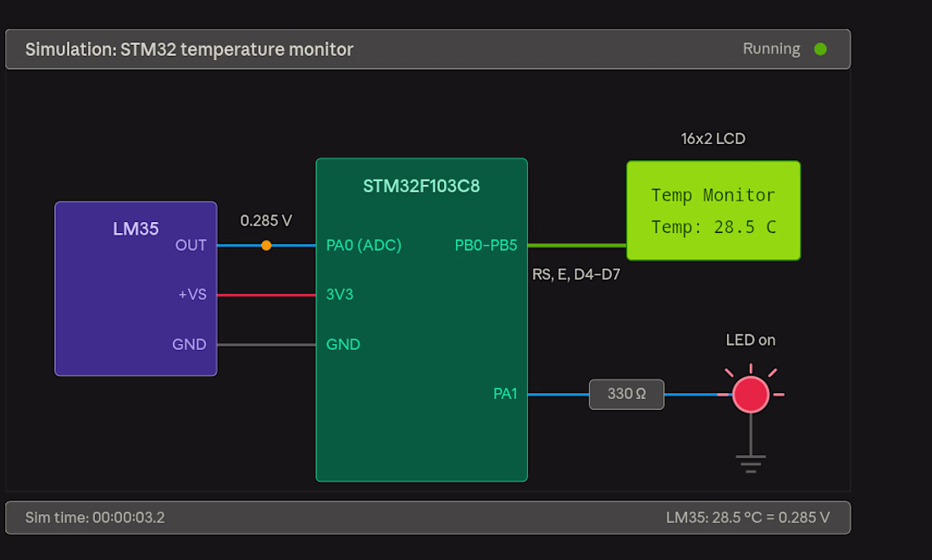Click the green 16x2 LCD screen
932x560 pixels.
(x=713, y=210)
